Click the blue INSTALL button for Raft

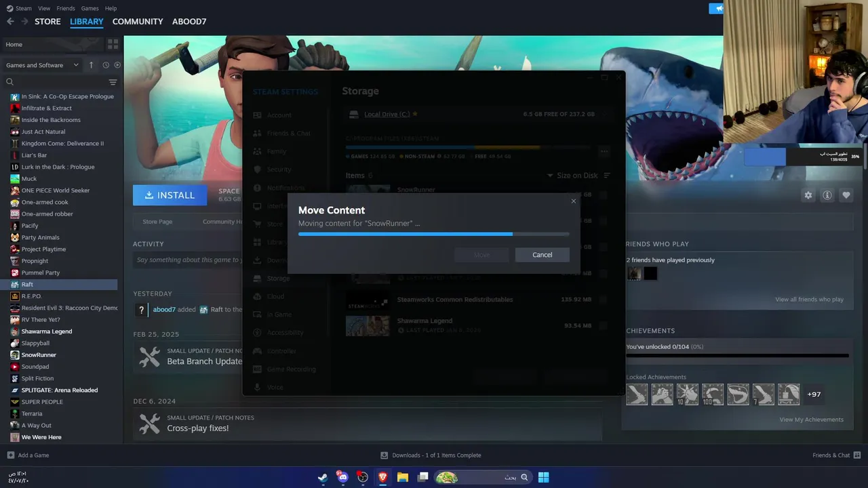pyautogui.click(x=170, y=195)
